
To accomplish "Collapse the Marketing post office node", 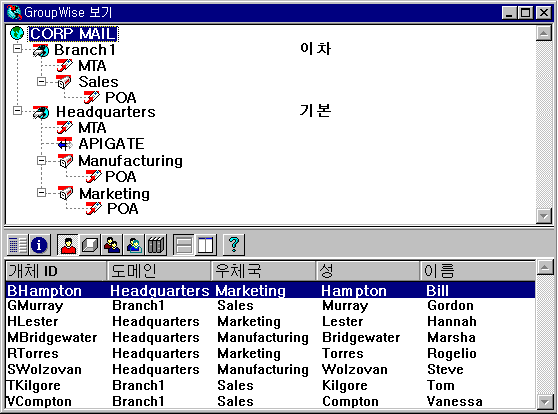I will (x=41, y=193).
